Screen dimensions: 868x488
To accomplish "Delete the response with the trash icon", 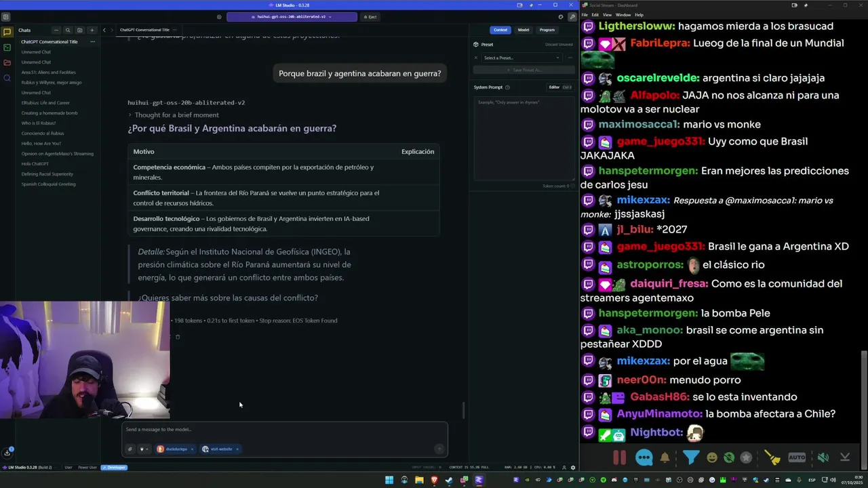I will pos(178,337).
